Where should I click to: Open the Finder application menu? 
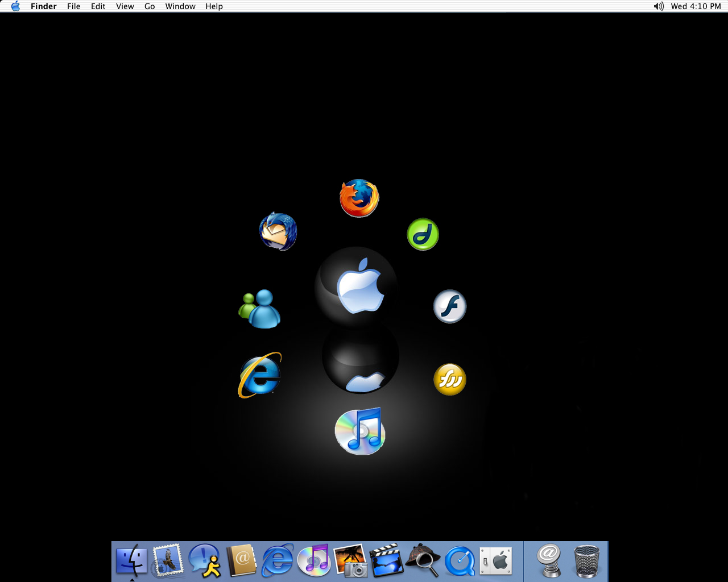[x=44, y=6]
